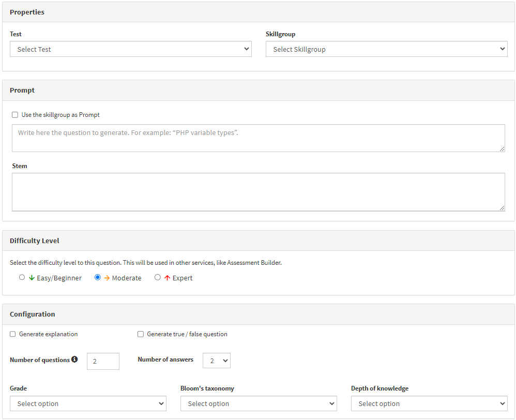Open the Depth of knowledge dropdown
The width and height of the screenshot is (516, 420).
pos(429,403)
